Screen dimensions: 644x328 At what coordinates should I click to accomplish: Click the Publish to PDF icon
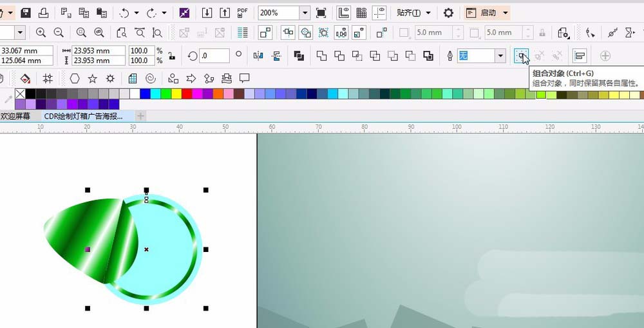click(242, 13)
